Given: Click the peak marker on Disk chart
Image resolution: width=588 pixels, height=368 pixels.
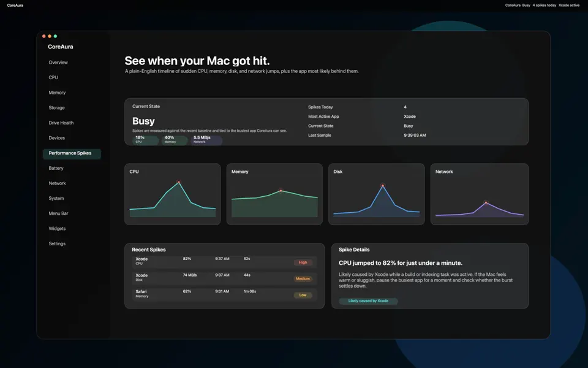Looking at the screenshot, I should pyautogui.click(x=383, y=185).
